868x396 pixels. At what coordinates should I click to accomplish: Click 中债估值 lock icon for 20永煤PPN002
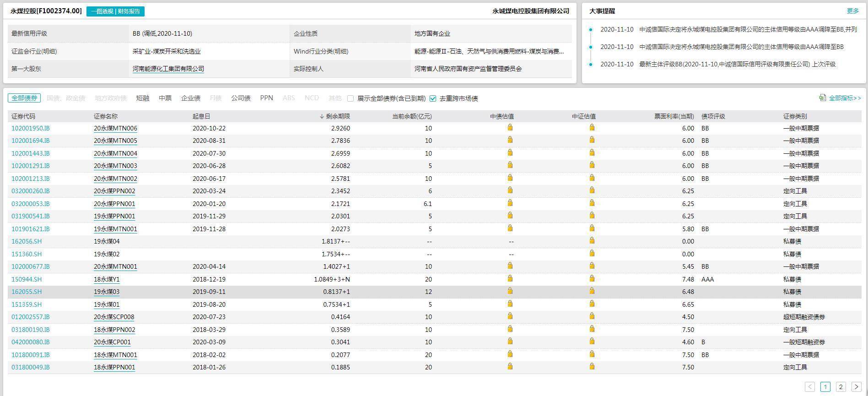(510, 190)
